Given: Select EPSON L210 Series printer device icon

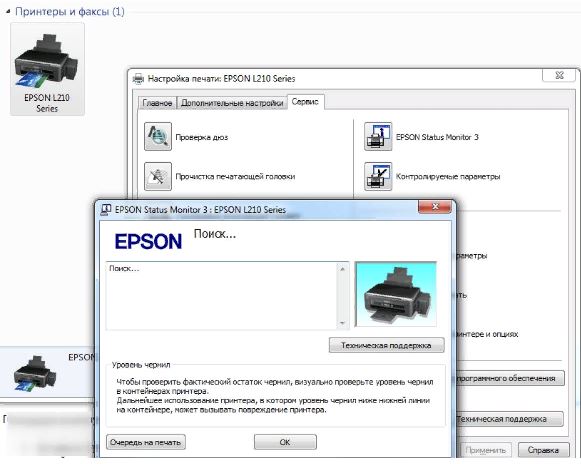Looking at the screenshot, I should tap(47, 69).
